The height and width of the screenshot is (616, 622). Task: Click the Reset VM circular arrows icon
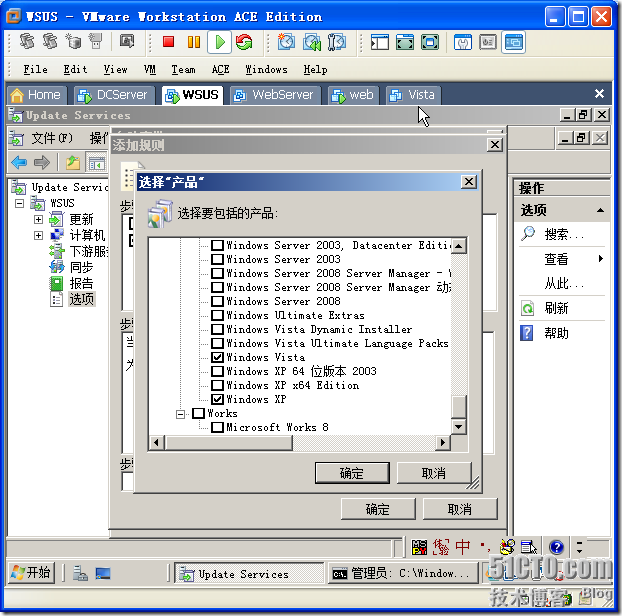tap(244, 42)
